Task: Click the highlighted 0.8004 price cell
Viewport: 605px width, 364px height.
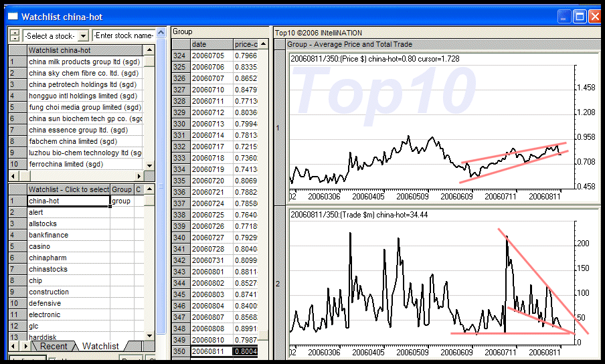Action: pyautogui.click(x=246, y=352)
